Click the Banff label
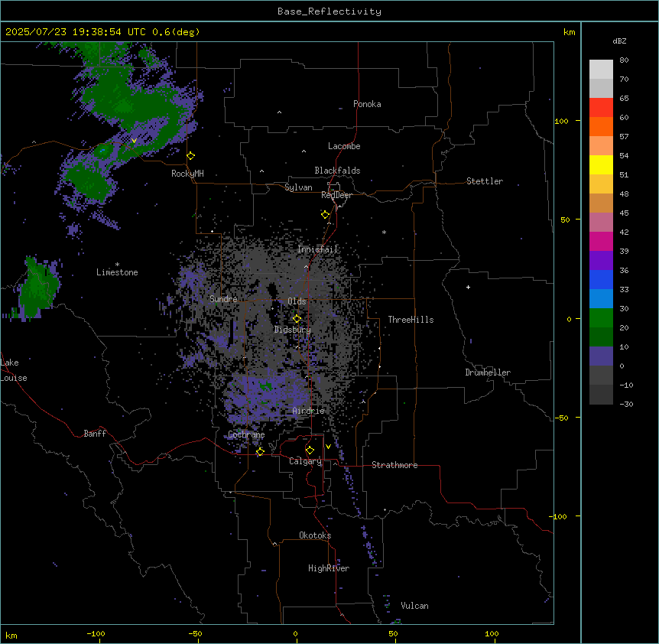Screen dimensions: 659x644 pos(95,434)
